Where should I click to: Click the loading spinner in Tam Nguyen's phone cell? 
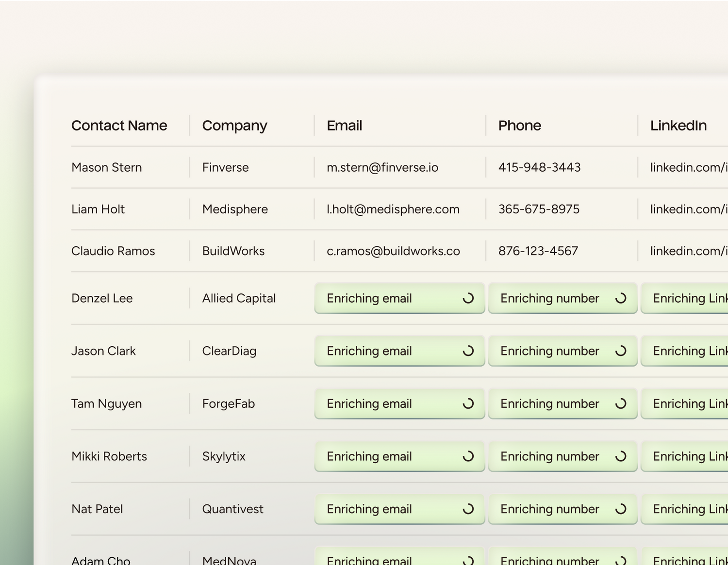(x=620, y=404)
